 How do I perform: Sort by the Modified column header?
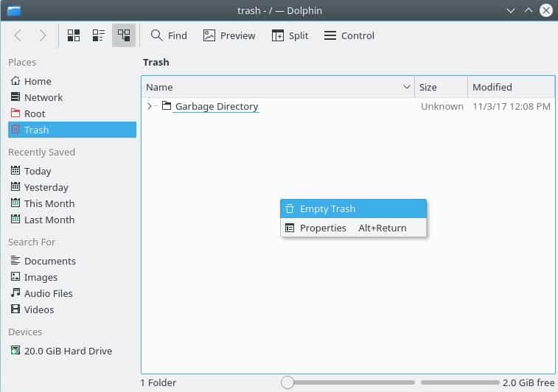click(512, 87)
